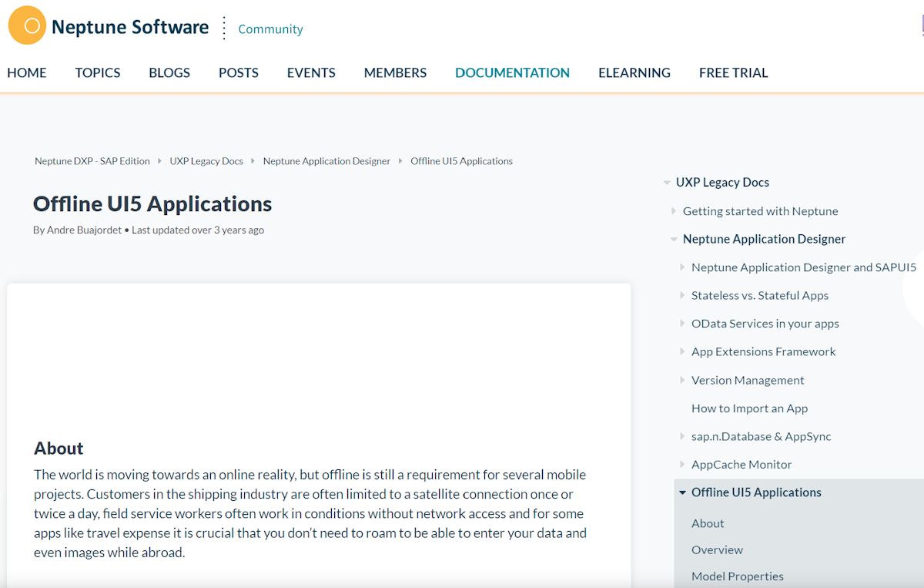Image resolution: width=924 pixels, height=588 pixels.
Task: Click UXP Legacy Docs breadcrumb link
Action: click(206, 161)
